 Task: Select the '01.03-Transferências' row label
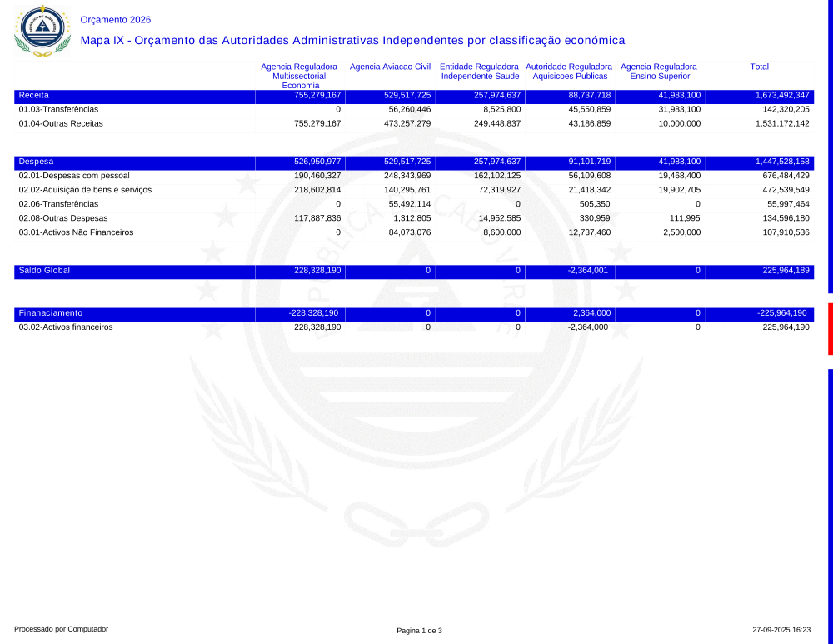(58, 109)
